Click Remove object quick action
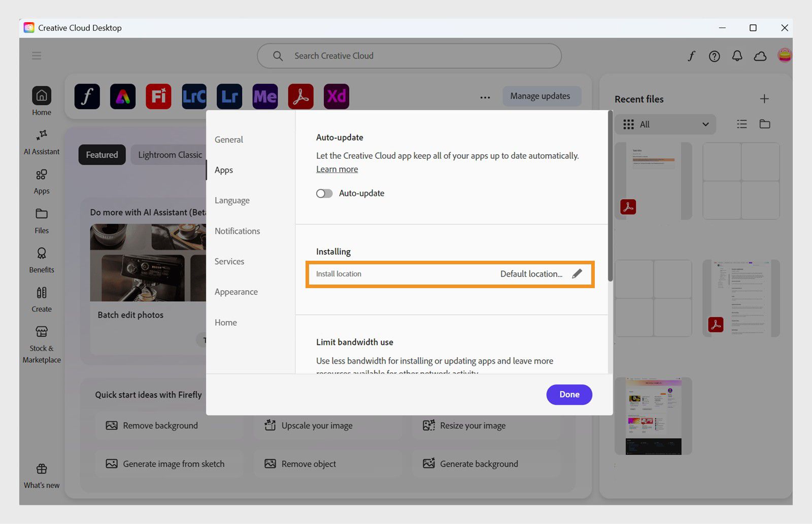812x524 pixels. pyautogui.click(x=328, y=464)
